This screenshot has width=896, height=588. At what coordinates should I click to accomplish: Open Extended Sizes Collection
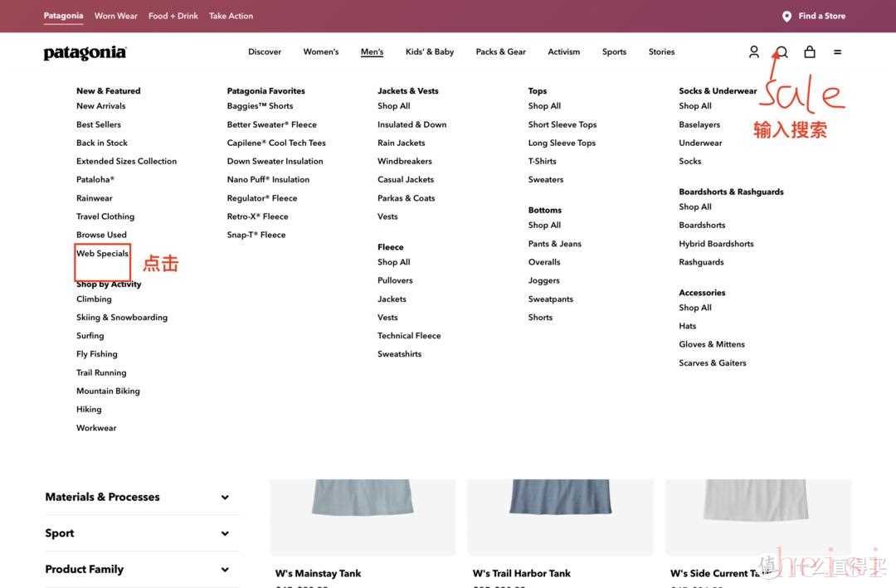[126, 161]
